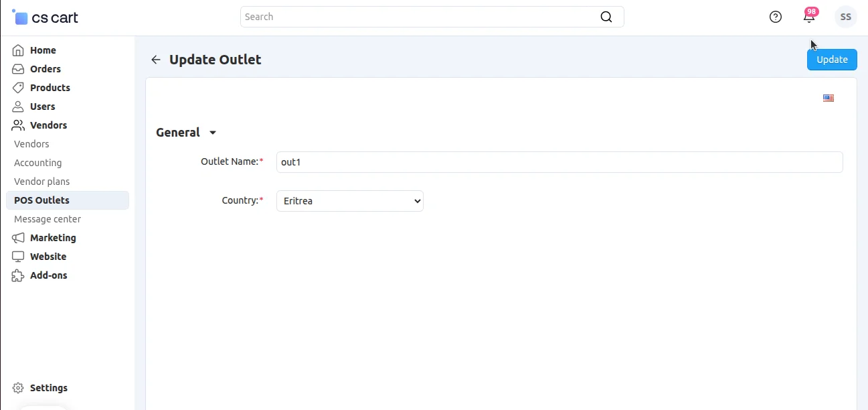The width and height of the screenshot is (868, 410).
Task: Open the SS user avatar menu
Action: pos(845,17)
